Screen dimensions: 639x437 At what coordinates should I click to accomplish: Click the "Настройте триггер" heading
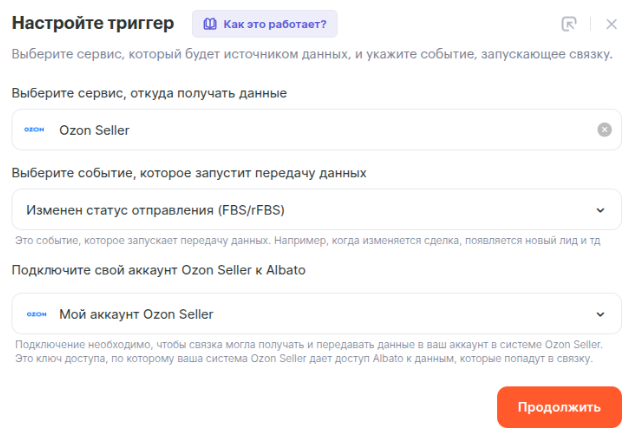click(x=93, y=23)
